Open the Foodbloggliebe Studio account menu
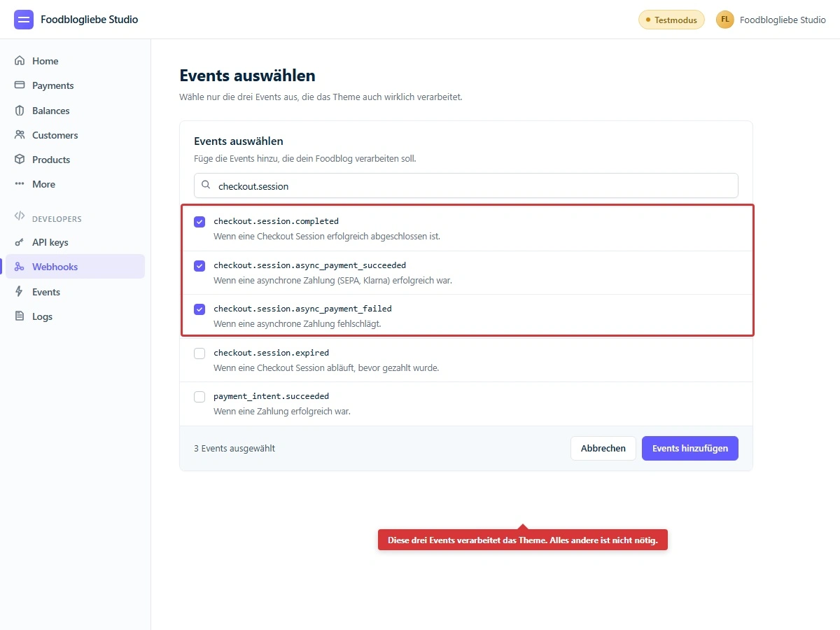The height and width of the screenshot is (630, 840). (770, 20)
